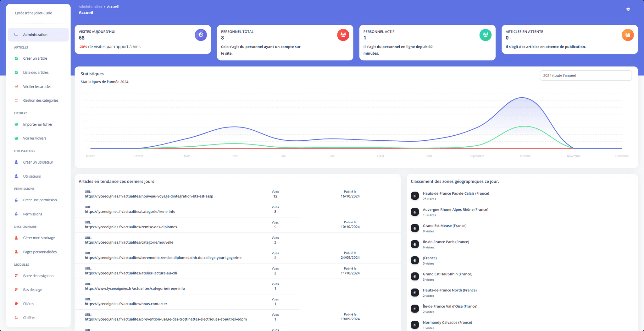644x331 pixels.
Task: Open Bas de page module
Action: point(32,290)
